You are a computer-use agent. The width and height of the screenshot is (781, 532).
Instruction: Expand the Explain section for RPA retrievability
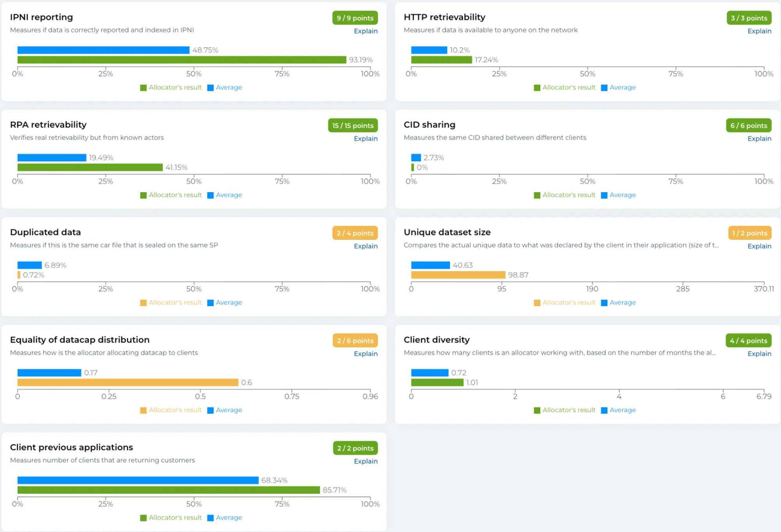coord(365,138)
